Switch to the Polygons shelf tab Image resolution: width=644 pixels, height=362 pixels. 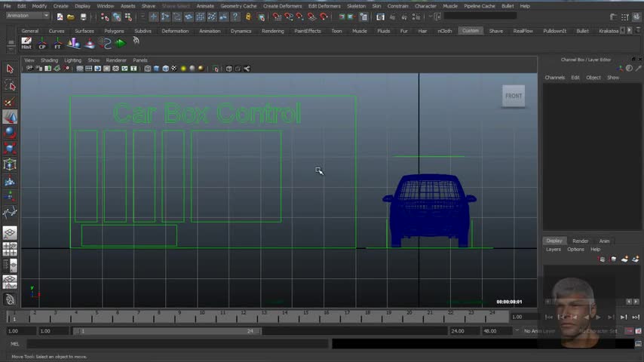[x=114, y=31]
